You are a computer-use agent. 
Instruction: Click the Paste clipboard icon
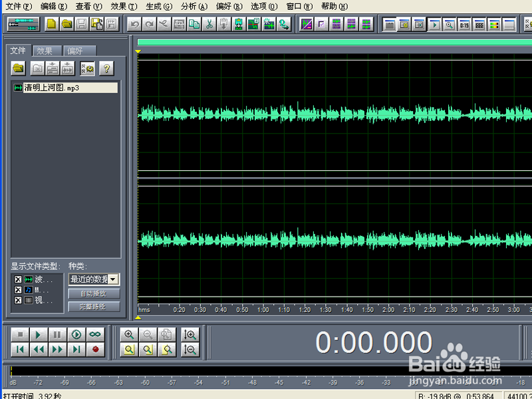[x=224, y=24]
